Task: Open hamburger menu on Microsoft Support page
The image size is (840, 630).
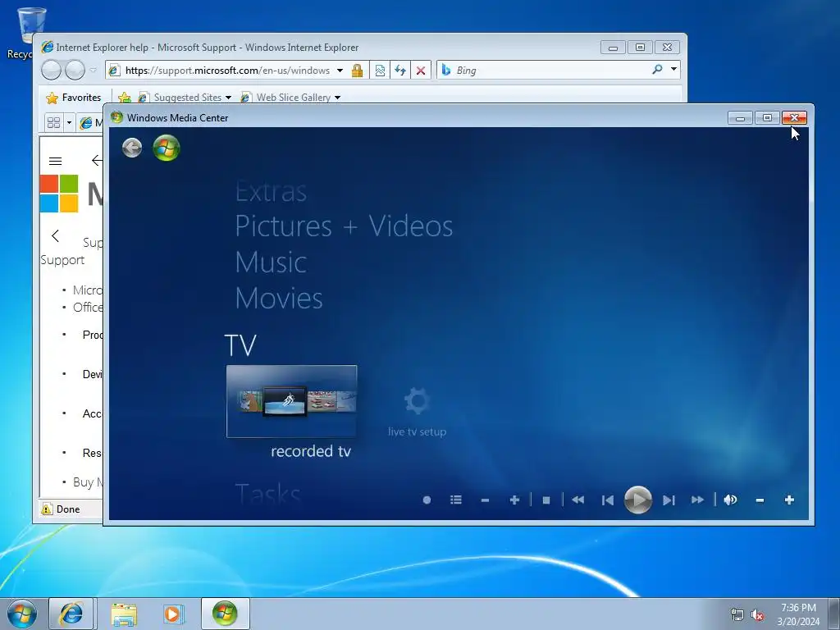Action: (55, 161)
